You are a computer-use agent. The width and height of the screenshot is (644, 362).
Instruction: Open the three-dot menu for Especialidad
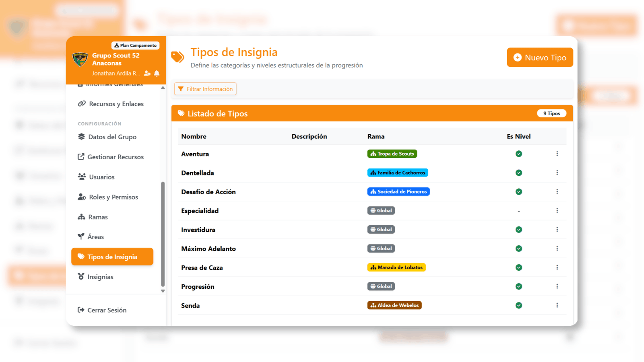click(x=557, y=210)
